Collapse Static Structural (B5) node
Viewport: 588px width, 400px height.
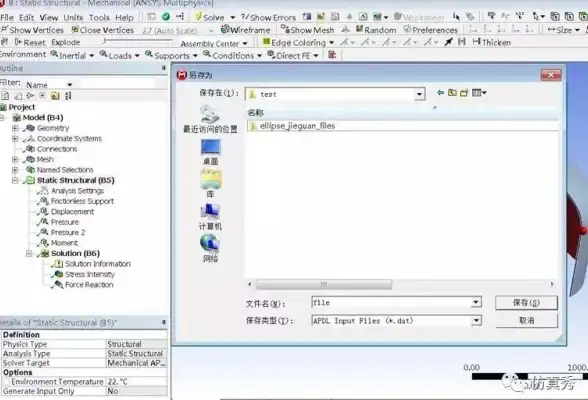pos(15,180)
